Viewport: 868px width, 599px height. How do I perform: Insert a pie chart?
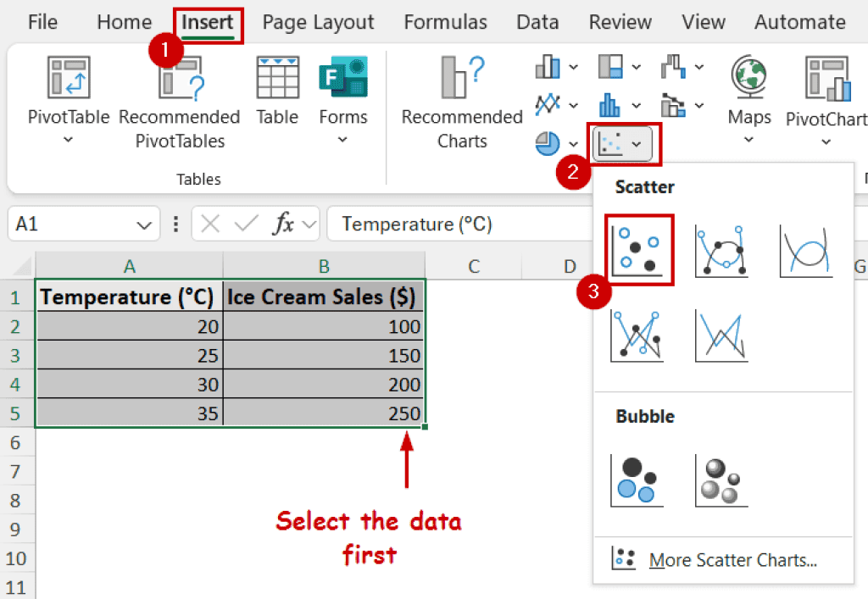coord(548,144)
